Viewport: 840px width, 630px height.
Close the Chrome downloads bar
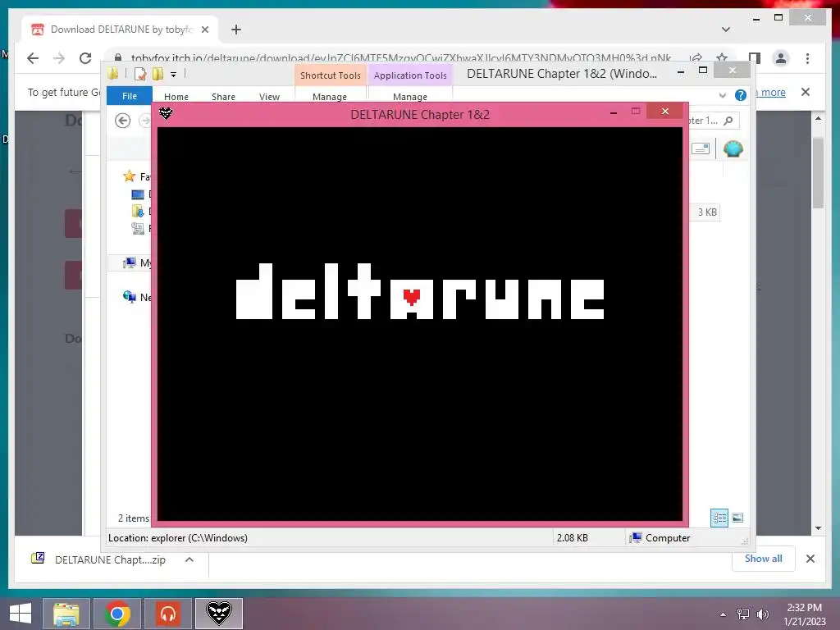coord(810,559)
